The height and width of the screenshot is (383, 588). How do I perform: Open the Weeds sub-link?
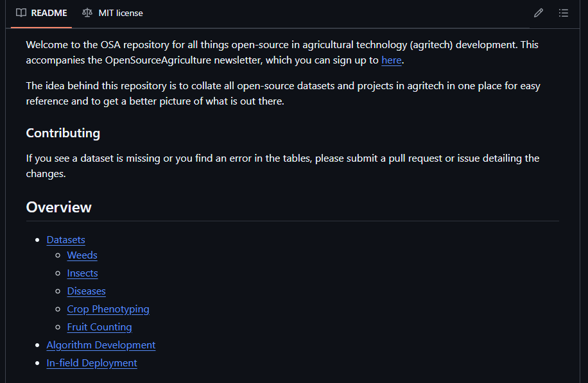(x=82, y=255)
